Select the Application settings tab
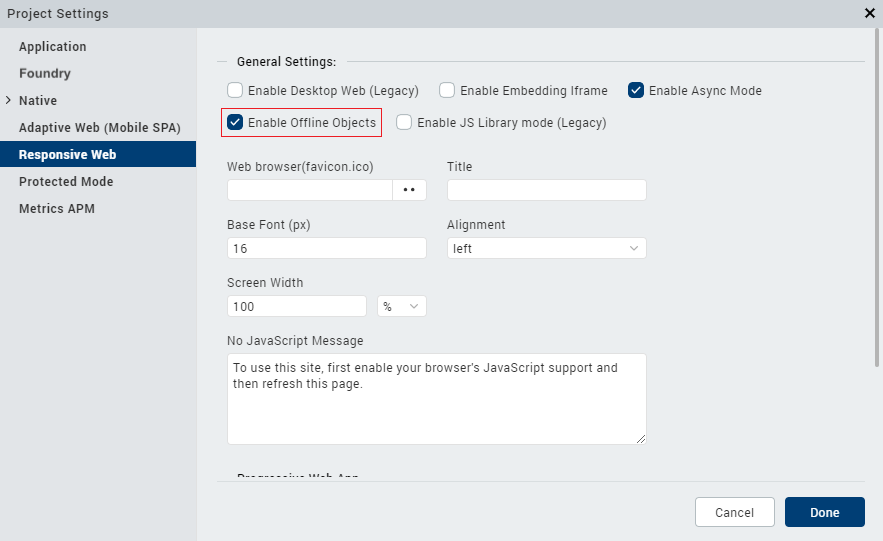The width and height of the screenshot is (883, 541). pos(53,47)
